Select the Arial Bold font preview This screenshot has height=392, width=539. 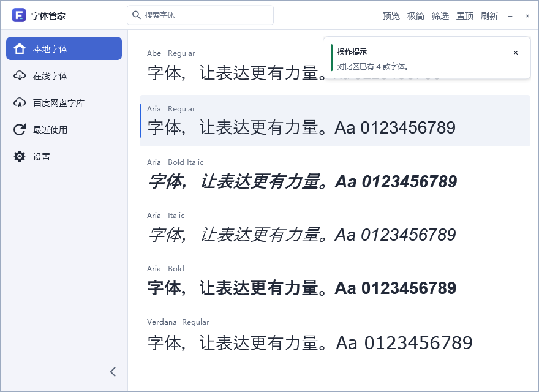(335, 281)
